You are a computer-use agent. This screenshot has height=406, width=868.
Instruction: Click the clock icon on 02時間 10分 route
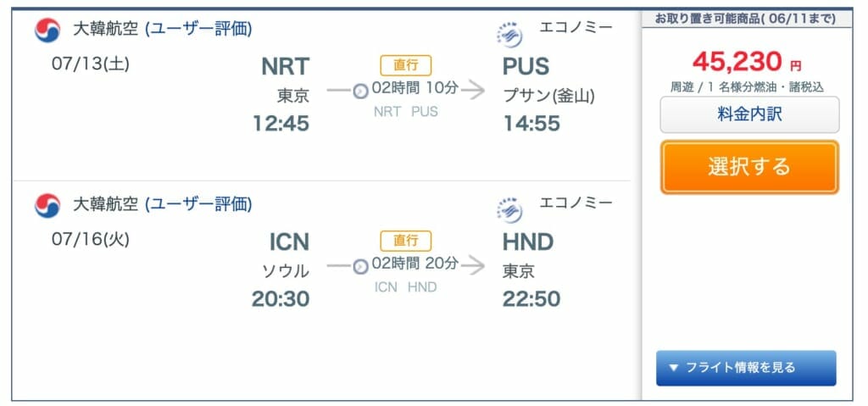[x=360, y=92]
